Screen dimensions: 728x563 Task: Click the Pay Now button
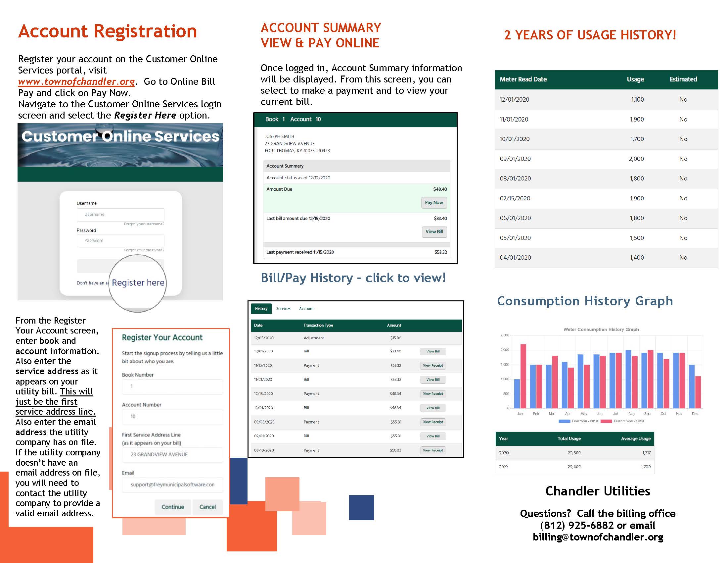coord(434,203)
